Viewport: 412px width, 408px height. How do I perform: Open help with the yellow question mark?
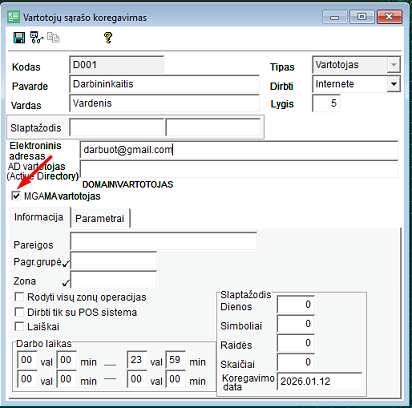point(108,37)
